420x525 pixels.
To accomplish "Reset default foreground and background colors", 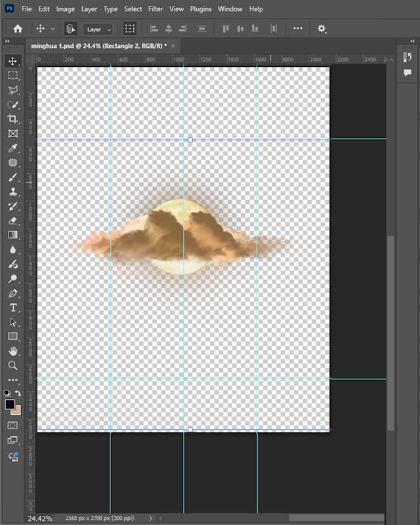I will (7, 393).
